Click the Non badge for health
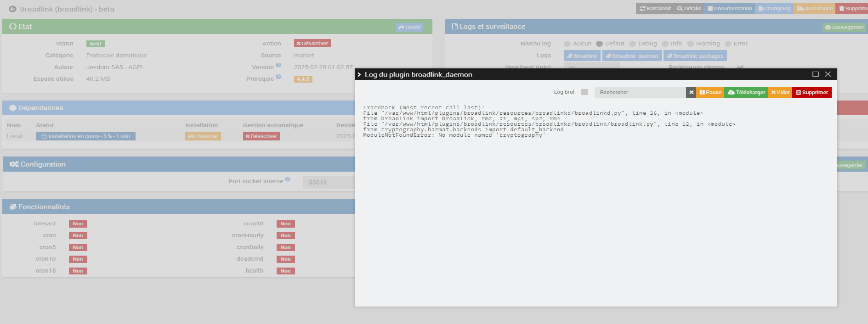The image size is (868, 324). 286,271
